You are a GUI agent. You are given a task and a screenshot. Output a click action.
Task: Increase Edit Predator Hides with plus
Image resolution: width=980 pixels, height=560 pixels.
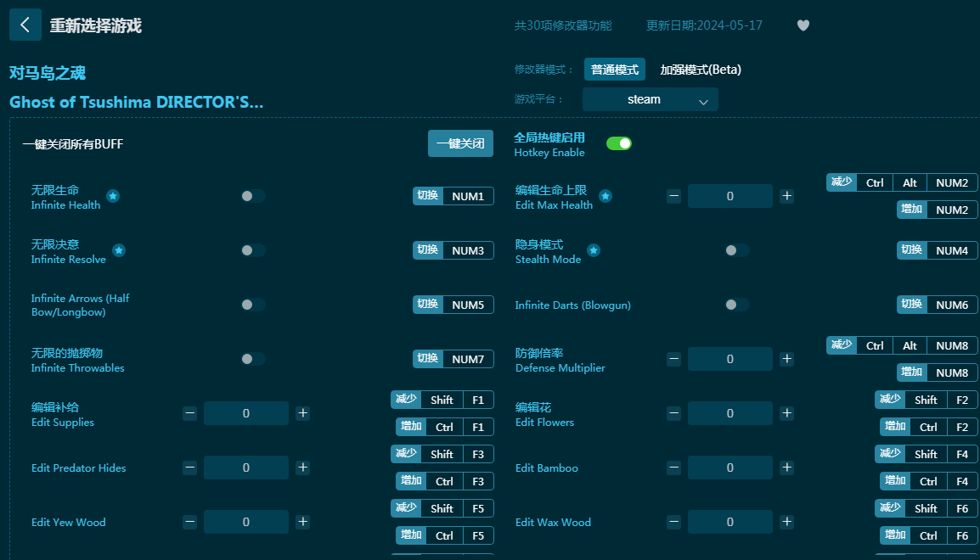[303, 468]
